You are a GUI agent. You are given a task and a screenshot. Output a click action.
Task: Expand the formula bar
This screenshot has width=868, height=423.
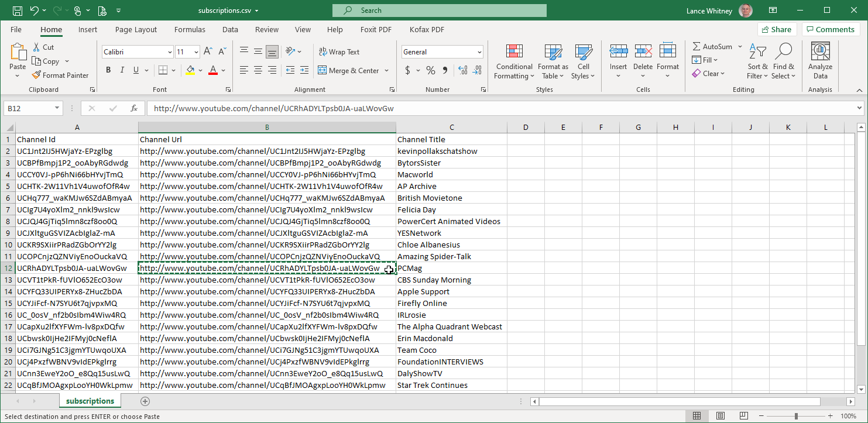coord(859,108)
